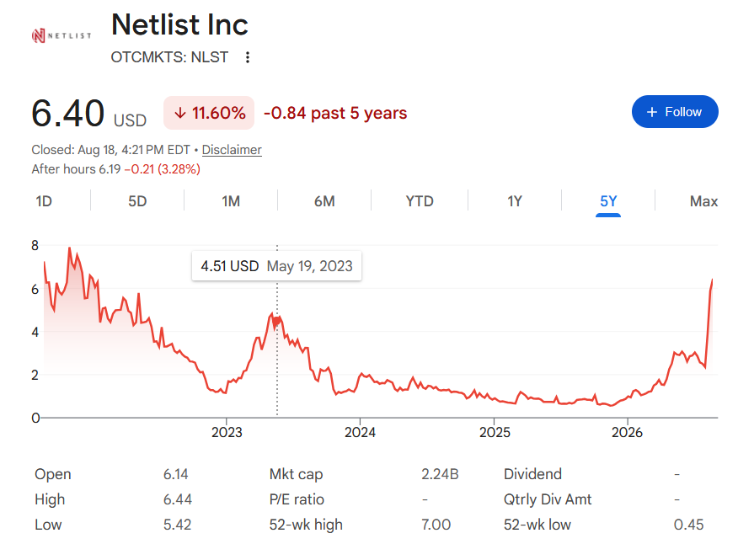Click the Netlist company logo
Screen dimensions: 738x560
[61, 35]
